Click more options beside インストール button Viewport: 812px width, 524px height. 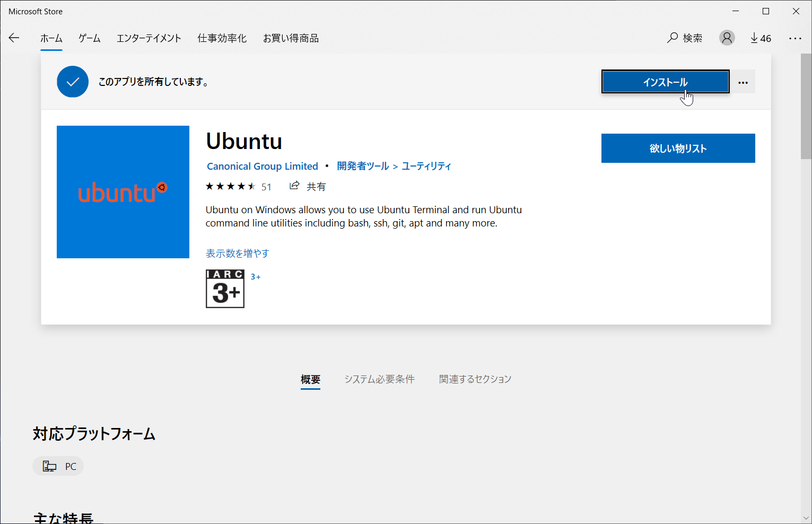point(743,82)
